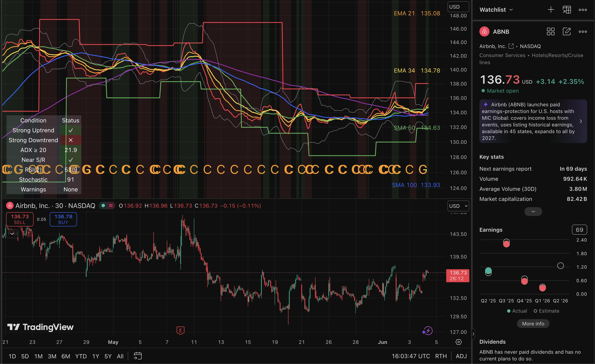
Task: Click the Strong Uptrend row in the condition table
Action: click(44, 130)
